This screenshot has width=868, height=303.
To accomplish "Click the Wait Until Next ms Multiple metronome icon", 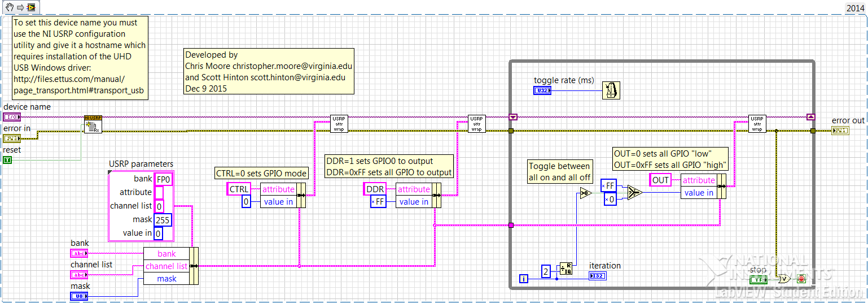I will (611, 90).
